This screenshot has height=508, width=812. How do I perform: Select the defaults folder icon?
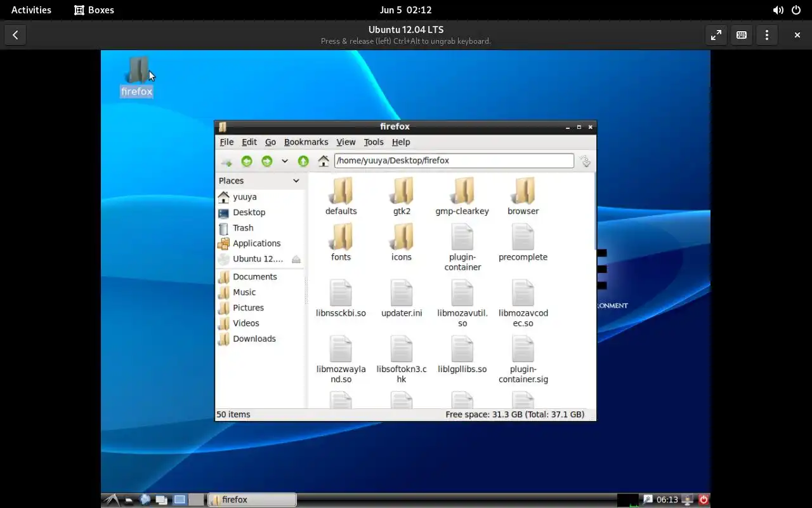click(341, 190)
